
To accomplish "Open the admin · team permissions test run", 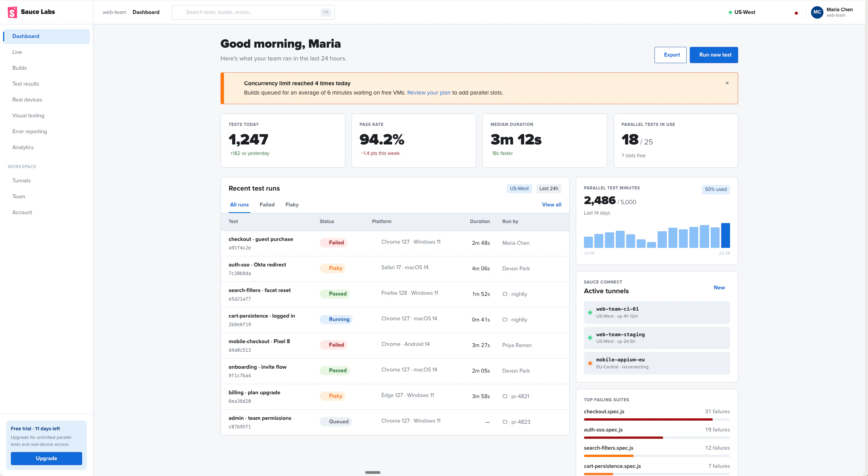I will [x=395, y=423].
